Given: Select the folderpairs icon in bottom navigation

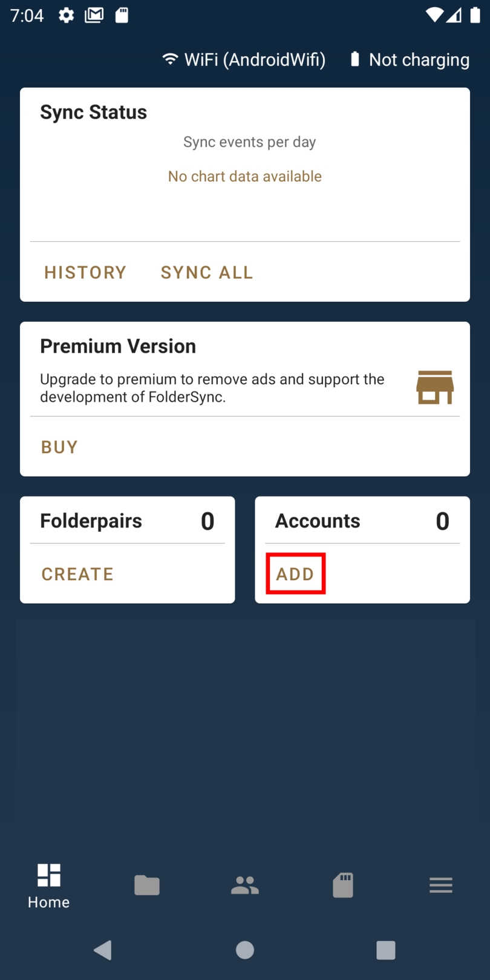Looking at the screenshot, I should pyautogui.click(x=146, y=884).
